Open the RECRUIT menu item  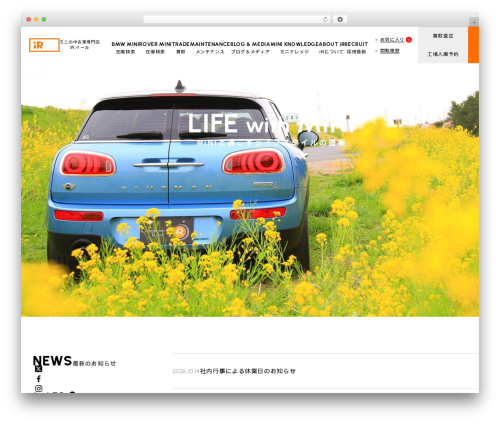(356, 48)
